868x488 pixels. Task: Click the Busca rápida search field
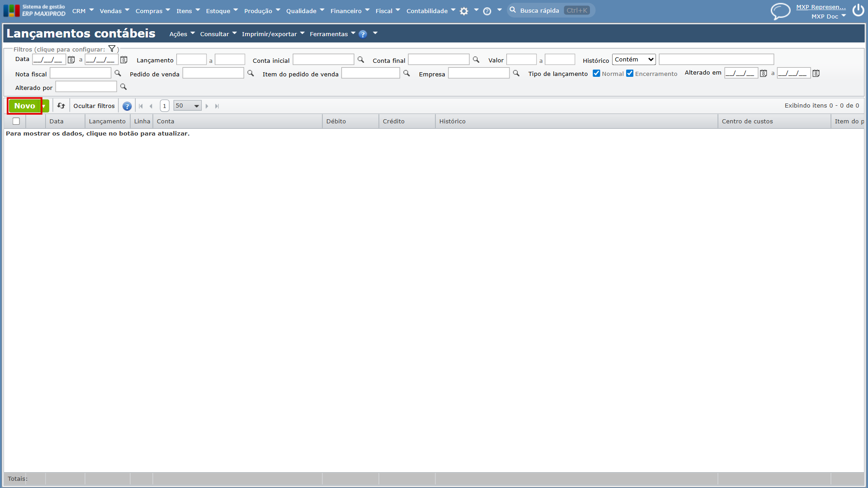[551, 10]
